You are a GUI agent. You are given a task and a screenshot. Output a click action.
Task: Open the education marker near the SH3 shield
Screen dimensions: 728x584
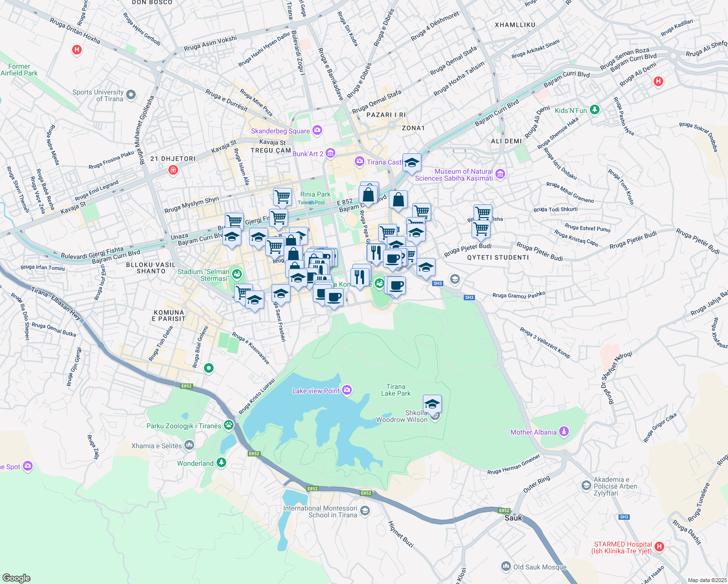426,267
